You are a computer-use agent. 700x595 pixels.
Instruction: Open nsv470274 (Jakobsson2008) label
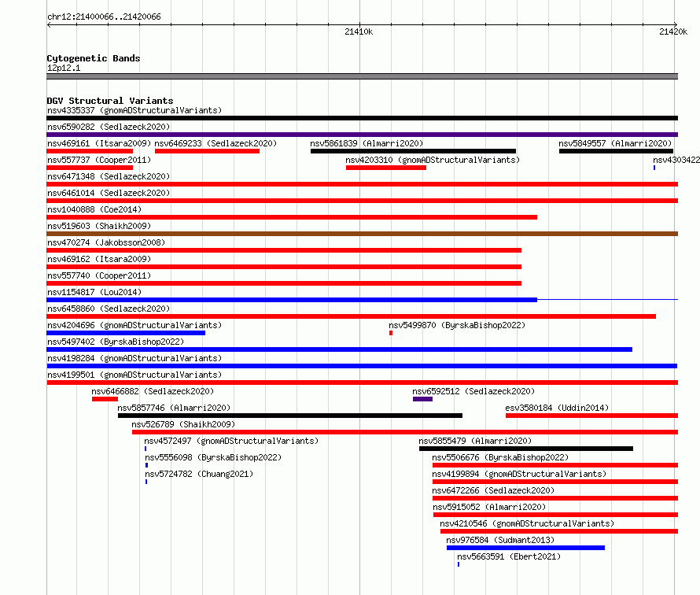tap(106, 242)
